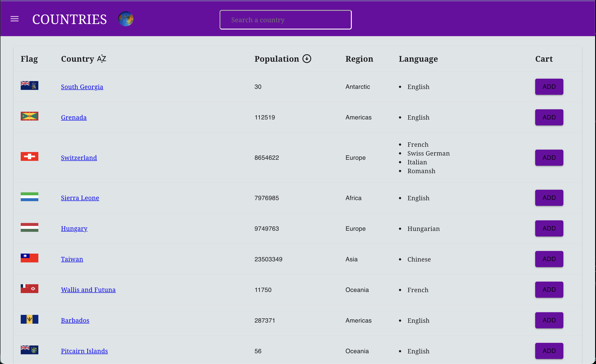Click the Switzerland flag image
The width and height of the screenshot is (596, 364).
tap(29, 156)
